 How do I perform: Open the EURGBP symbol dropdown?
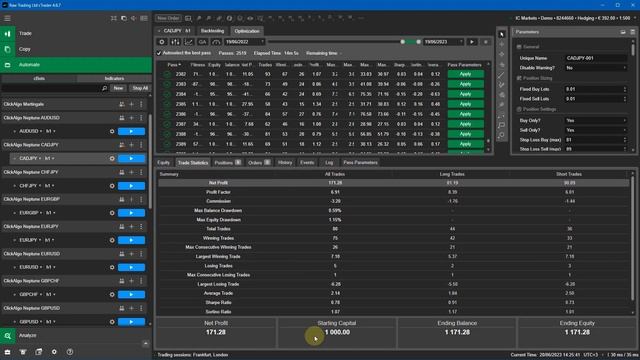pyautogui.click(x=31, y=213)
